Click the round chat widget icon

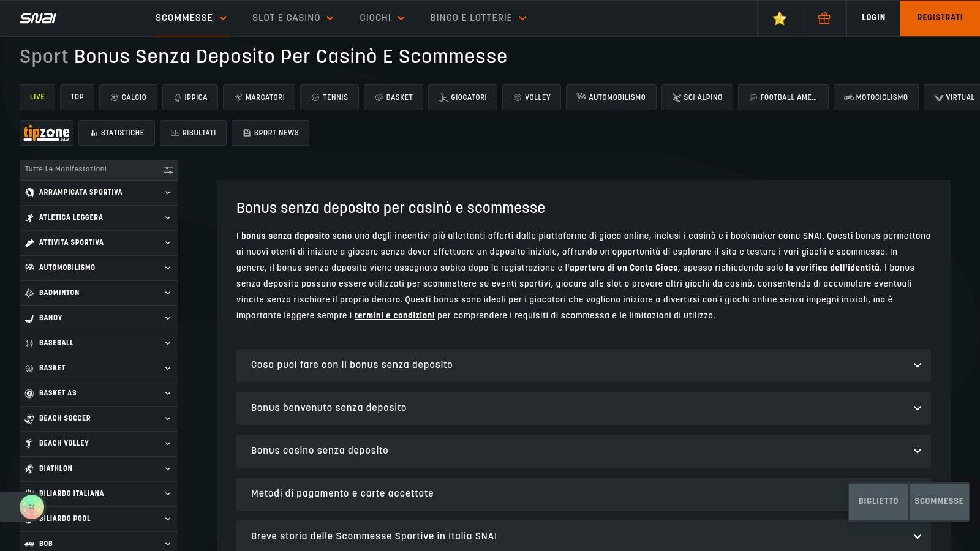32,507
